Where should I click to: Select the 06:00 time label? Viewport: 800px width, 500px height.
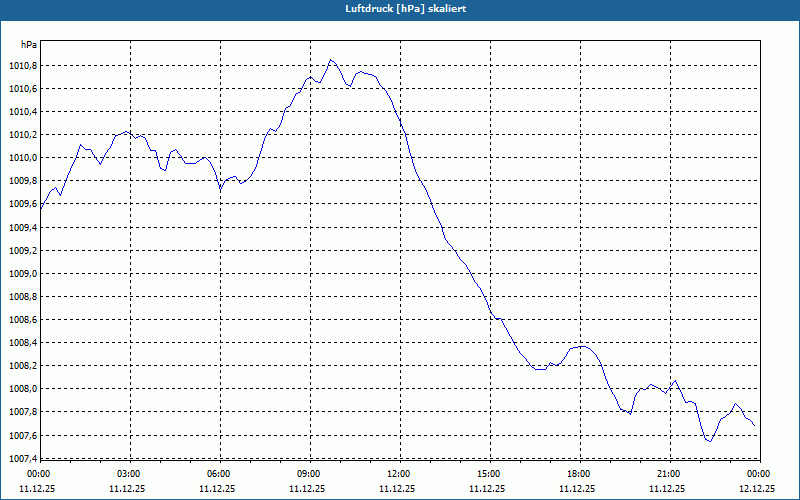220,474
